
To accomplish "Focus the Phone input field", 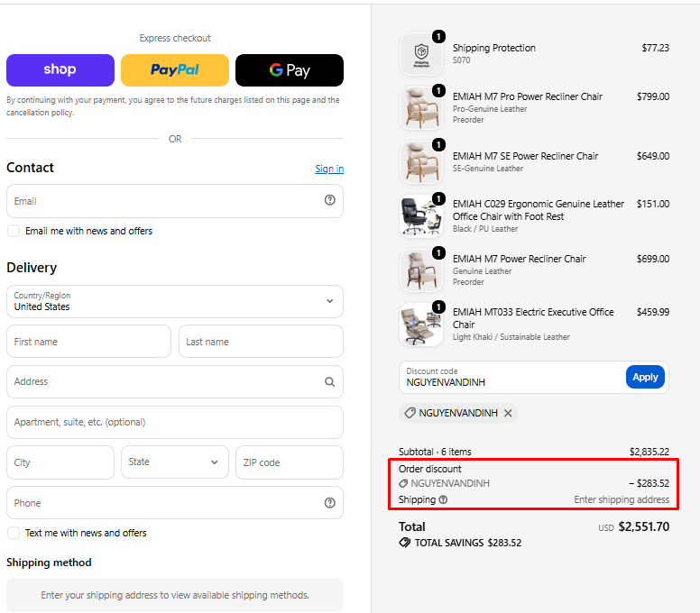I will (175, 503).
